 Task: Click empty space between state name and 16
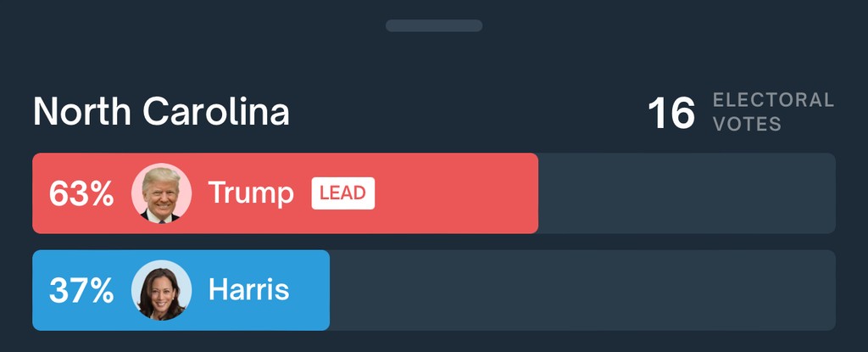[468, 112]
